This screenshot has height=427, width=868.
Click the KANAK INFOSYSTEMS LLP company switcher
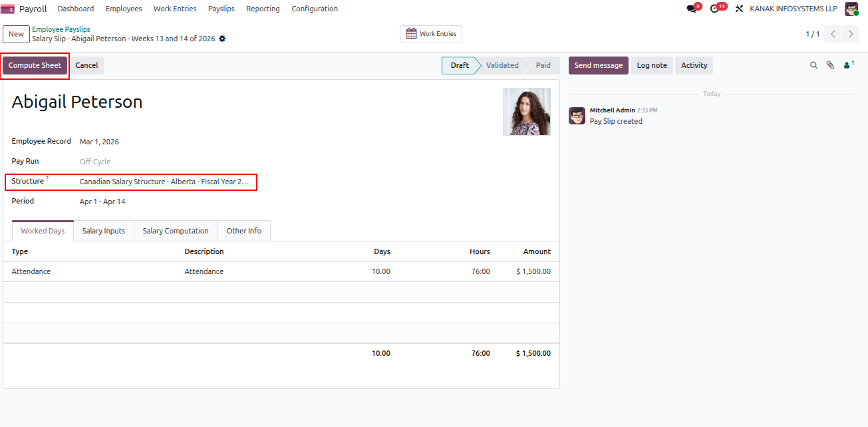[x=794, y=9]
